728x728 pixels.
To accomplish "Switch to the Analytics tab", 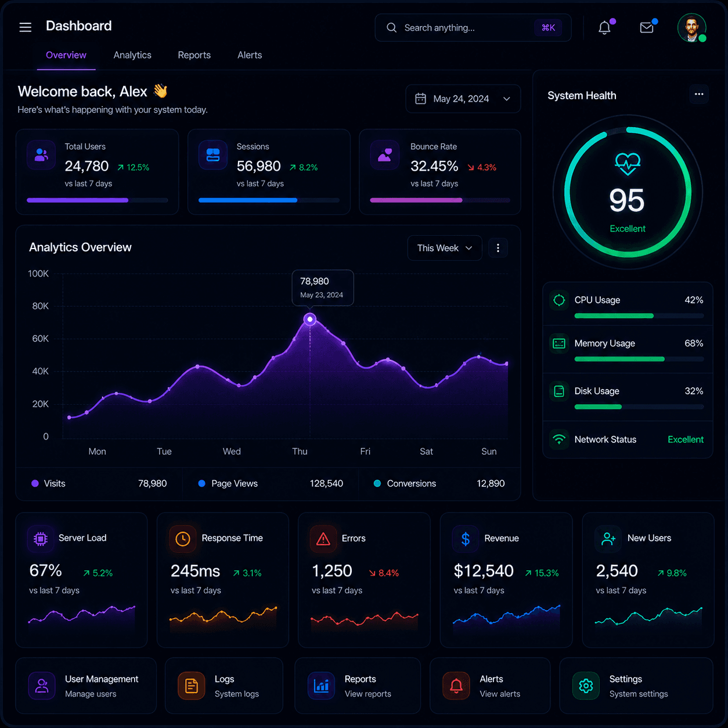I will point(132,55).
